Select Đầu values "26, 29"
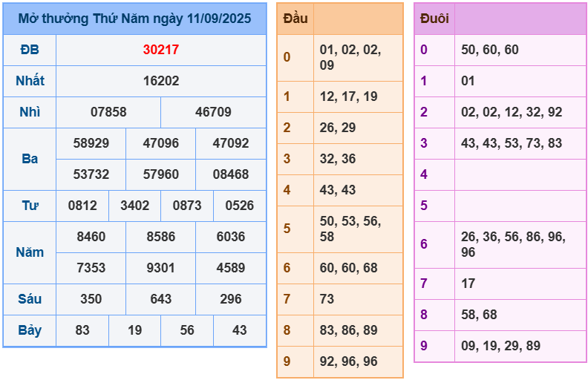The width and height of the screenshot is (588, 380). point(338,128)
